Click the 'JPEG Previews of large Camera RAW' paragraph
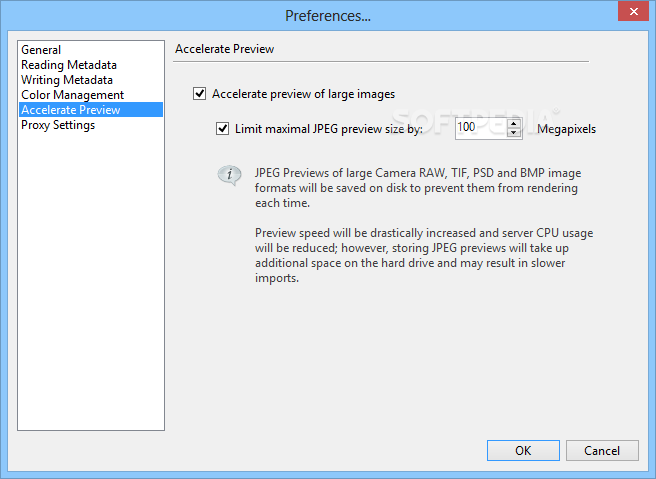The height and width of the screenshot is (479, 656). [418, 188]
